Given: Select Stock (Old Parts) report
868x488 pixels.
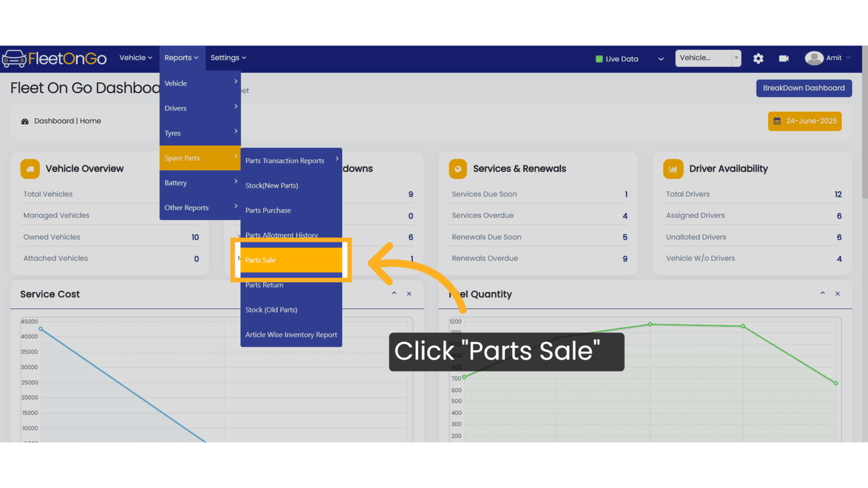Looking at the screenshot, I should click(291, 310).
